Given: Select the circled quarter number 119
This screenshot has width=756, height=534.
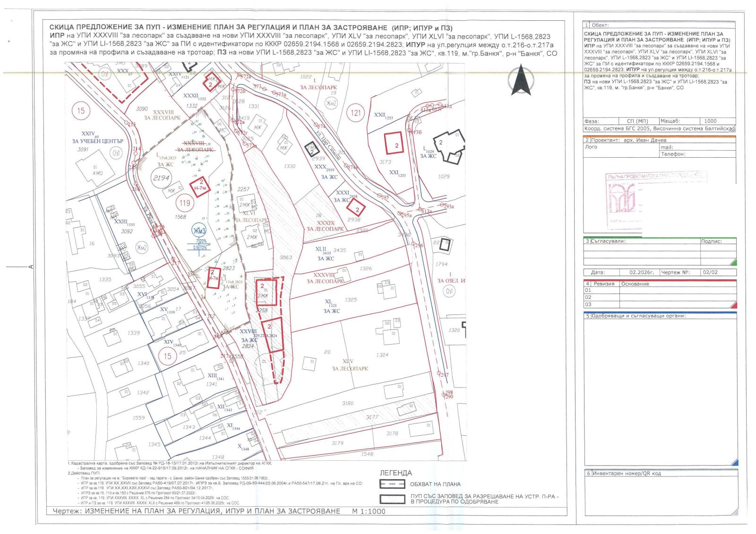Looking at the screenshot, I should [x=185, y=203].
